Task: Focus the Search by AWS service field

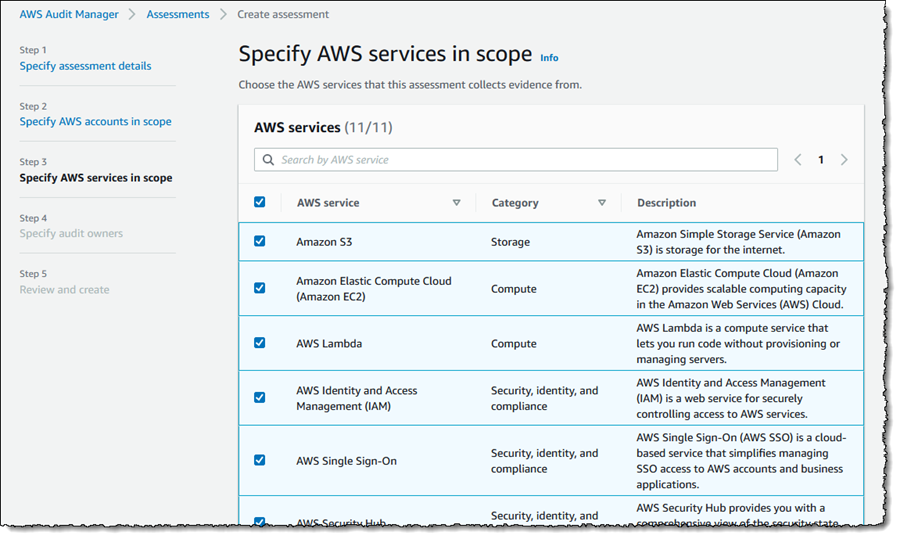Action: click(515, 160)
